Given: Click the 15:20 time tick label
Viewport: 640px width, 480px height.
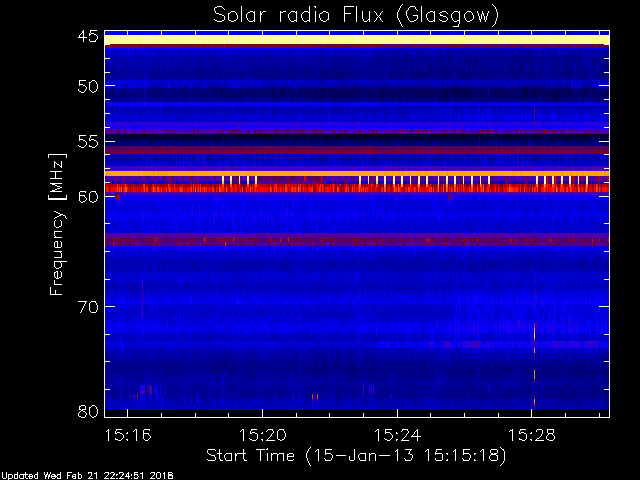Looking at the screenshot, I should coord(262,435).
